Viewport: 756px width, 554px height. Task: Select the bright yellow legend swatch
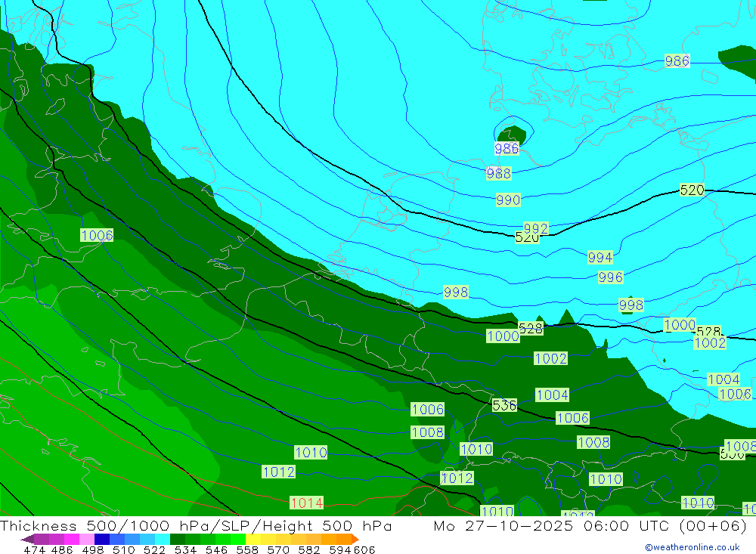(x=253, y=539)
